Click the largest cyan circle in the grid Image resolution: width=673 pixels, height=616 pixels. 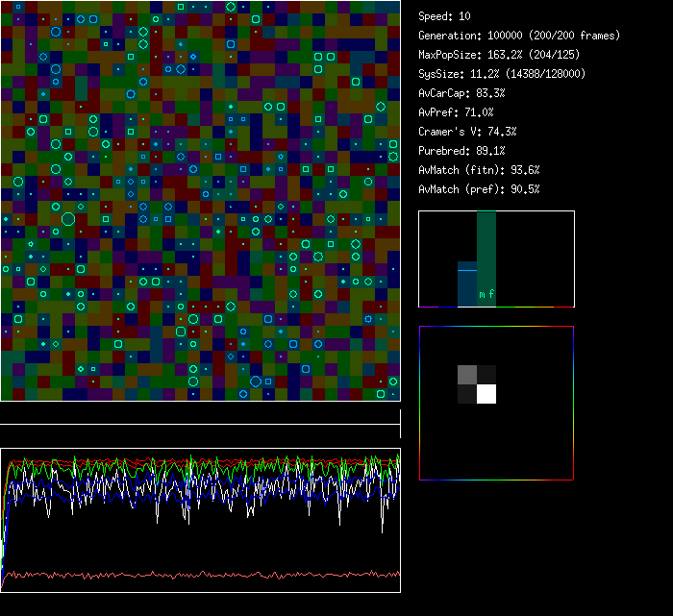point(68,219)
